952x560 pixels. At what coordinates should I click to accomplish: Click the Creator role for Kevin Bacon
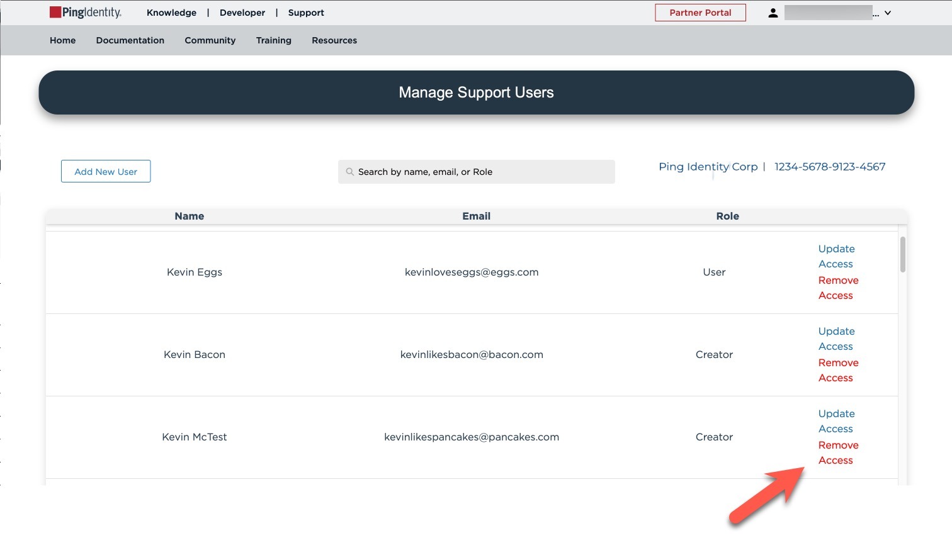[x=714, y=354]
